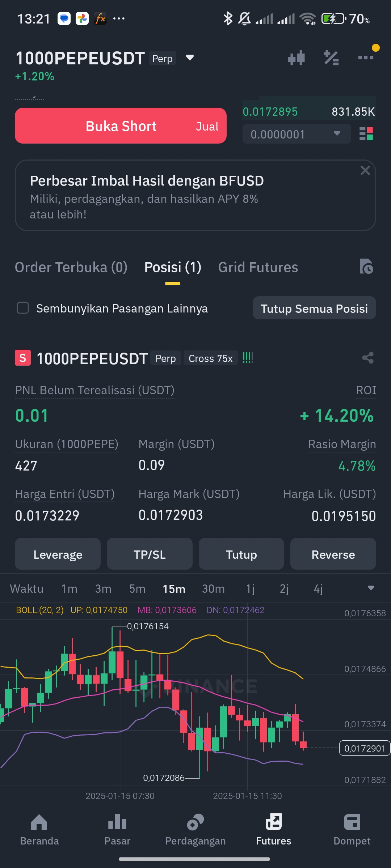Share the 1000PEPEUSDT position

pos(368,358)
